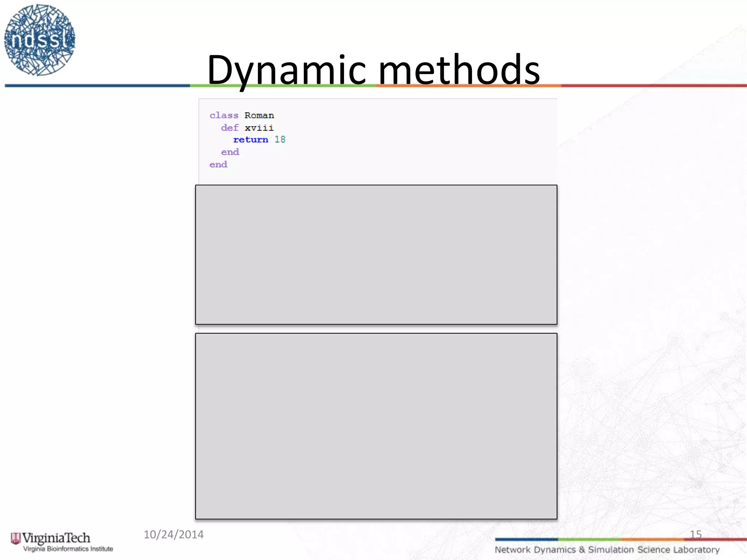
Task: Click the final 'end' keyword closing the class
Action: coord(218,164)
